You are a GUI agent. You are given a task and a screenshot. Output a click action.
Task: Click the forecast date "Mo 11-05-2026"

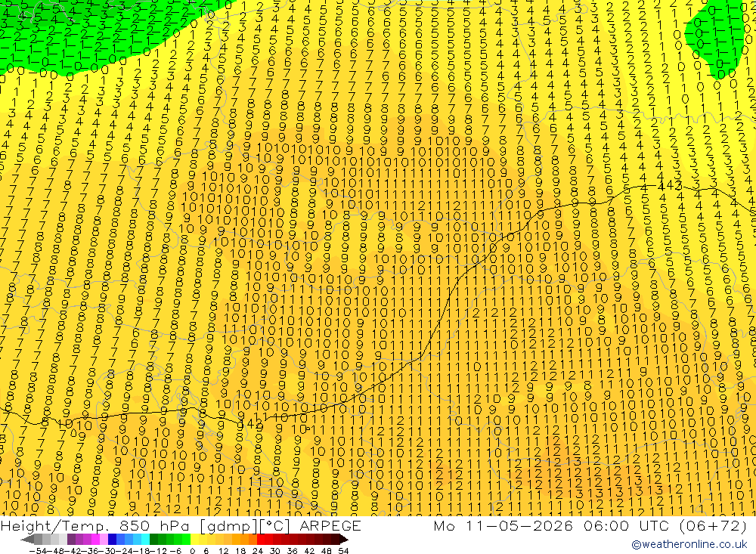(503, 525)
